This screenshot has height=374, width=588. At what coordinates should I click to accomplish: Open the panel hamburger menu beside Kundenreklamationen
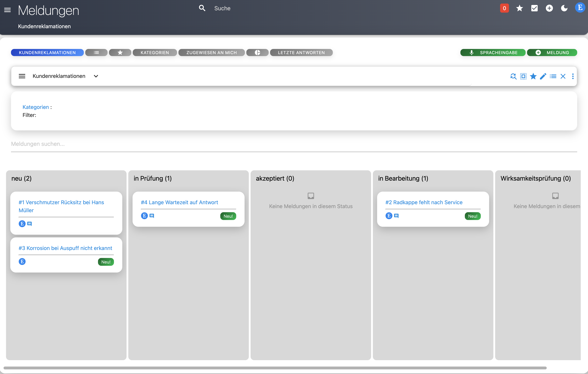(x=22, y=76)
